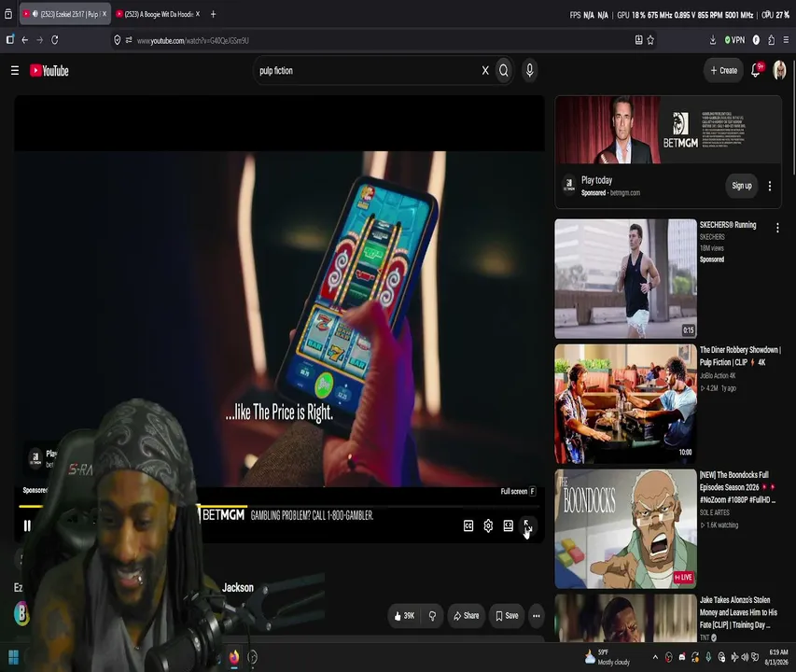Dislike the video
Viewport: 796px width, 672px height.
[x=432, y=616]
